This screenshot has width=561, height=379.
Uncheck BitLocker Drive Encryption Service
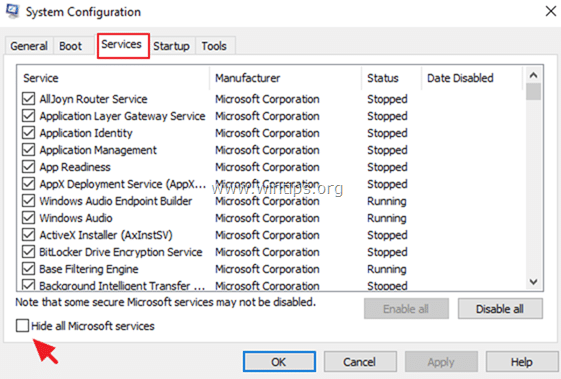(28, 252)
